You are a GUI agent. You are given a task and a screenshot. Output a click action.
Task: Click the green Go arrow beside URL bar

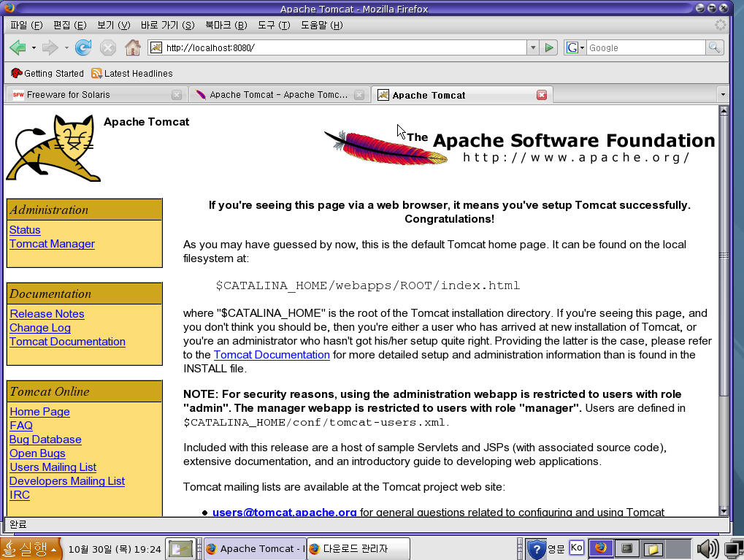[549, 47]
